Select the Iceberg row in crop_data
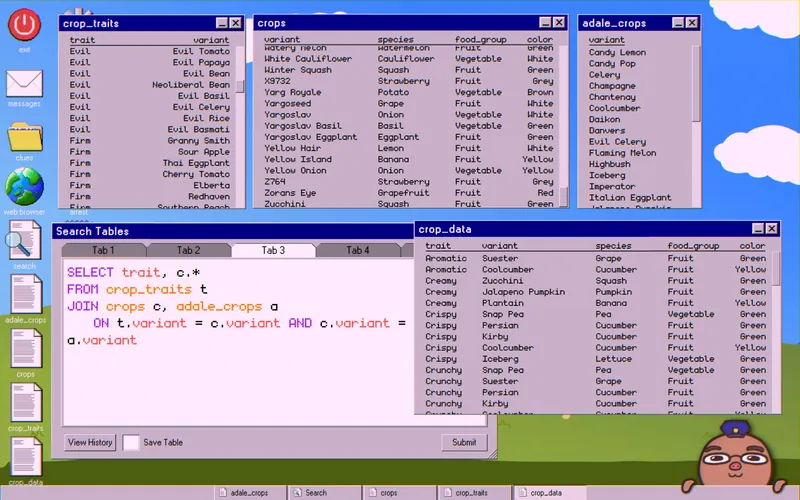Viewport: 800px width, 500px height. click(x=595, y=359)
